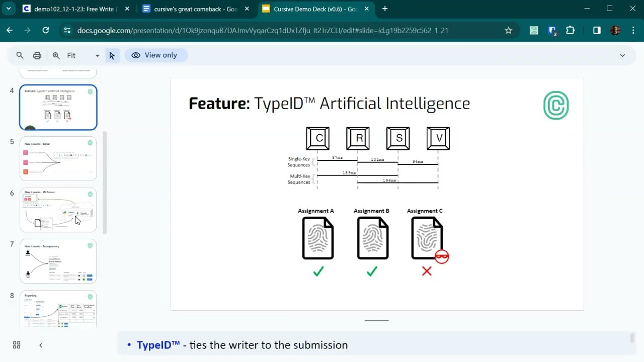The image size is (644, 362).
Task: Click the Cursive logo on the slide
Action: 556,105
